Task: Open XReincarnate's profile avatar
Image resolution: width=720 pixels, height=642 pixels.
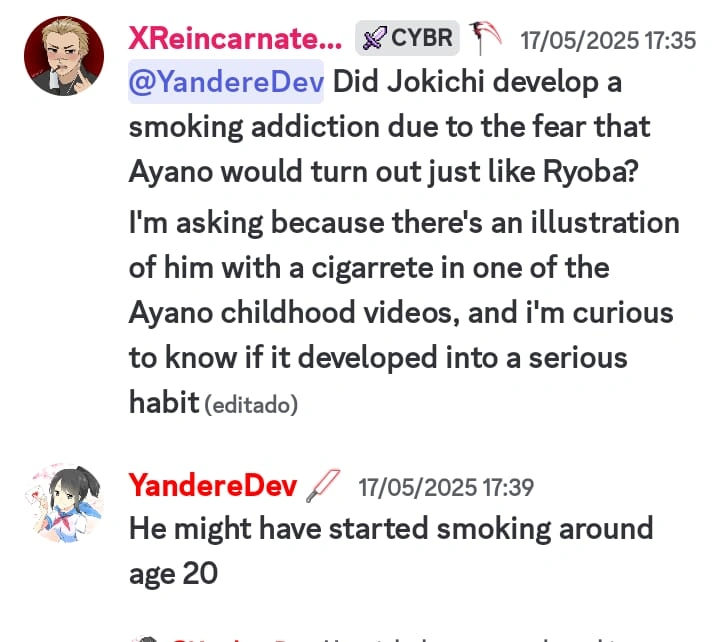Action: click(64, 56)
